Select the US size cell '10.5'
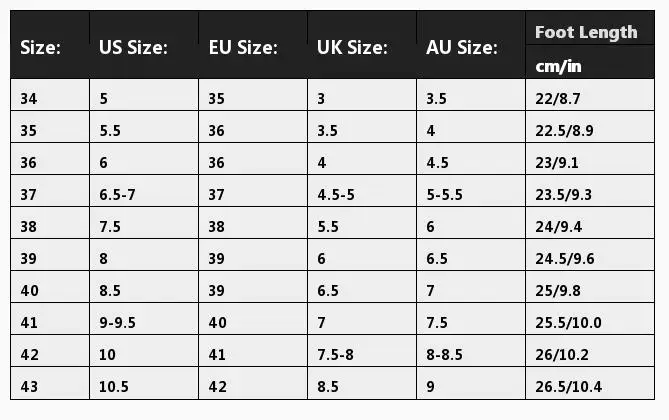The width and height of the screenshot is (669, 420). 115,387
